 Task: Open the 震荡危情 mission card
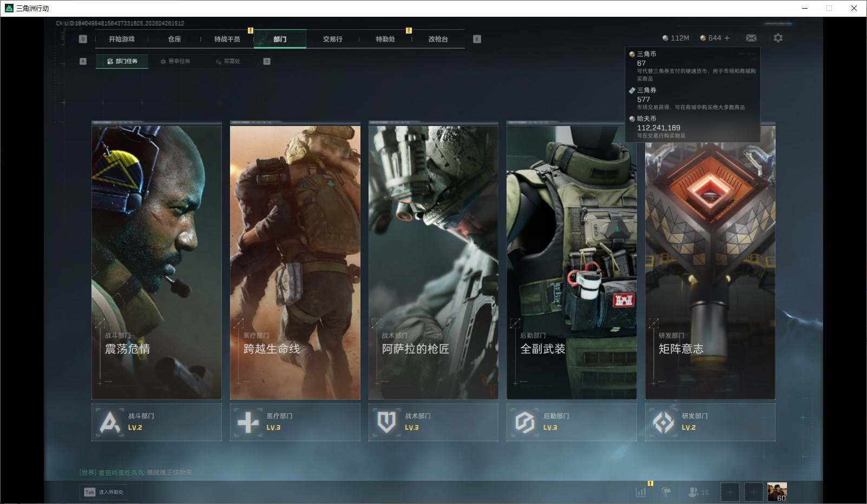[x=156, y=262]
